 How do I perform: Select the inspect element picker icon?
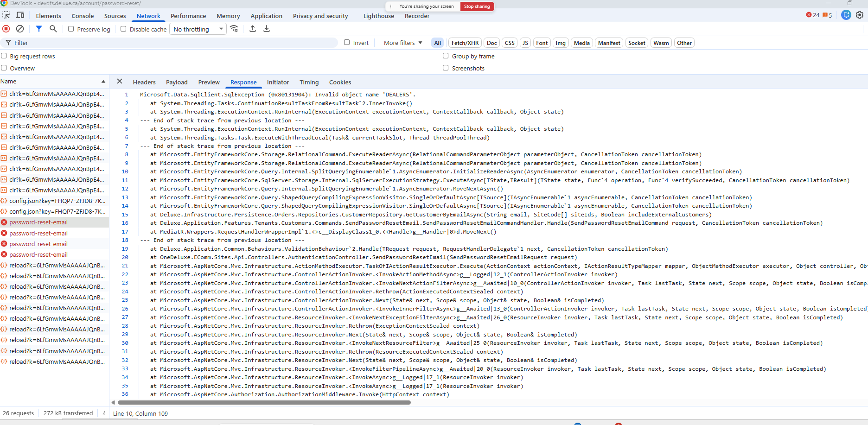pos(6,15)
